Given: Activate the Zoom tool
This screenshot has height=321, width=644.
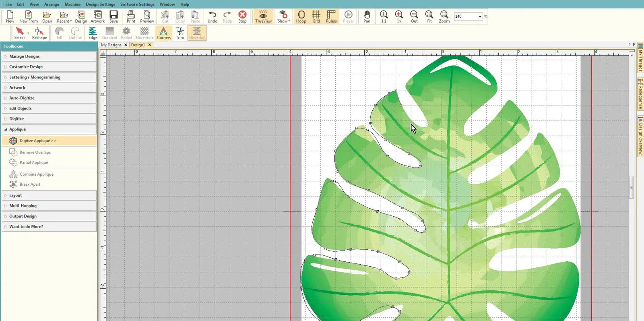Looking at the screenshot, I should (x=444, y=17).
